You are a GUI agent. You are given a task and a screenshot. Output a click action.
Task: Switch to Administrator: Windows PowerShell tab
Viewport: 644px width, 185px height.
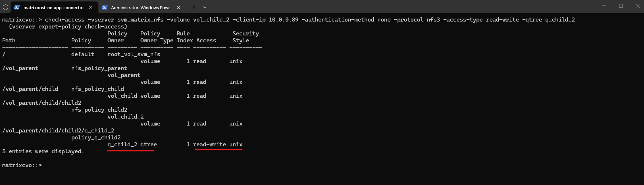pyautogui.click(x=141, y=7)
